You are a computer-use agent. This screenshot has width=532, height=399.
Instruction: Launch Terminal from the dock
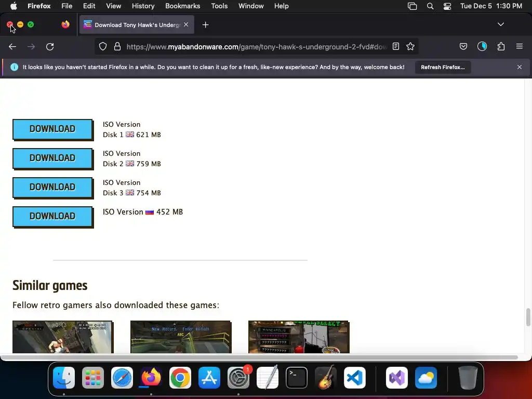point(297,378)
